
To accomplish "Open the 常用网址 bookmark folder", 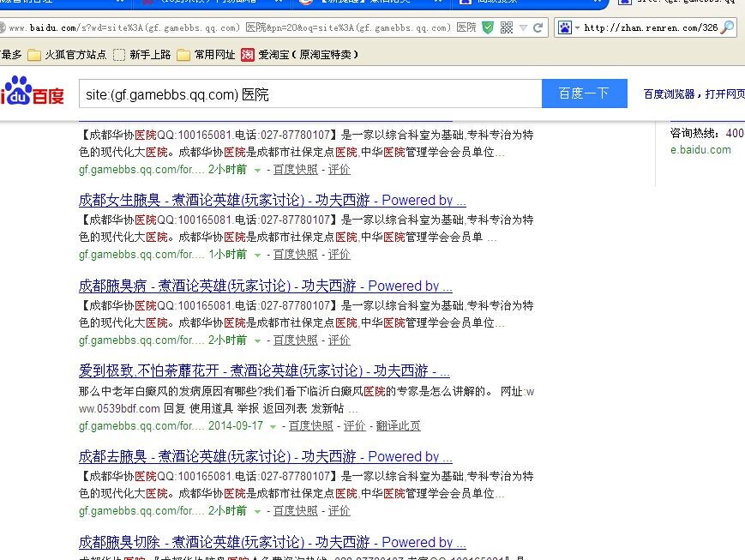I will point(206,55).
